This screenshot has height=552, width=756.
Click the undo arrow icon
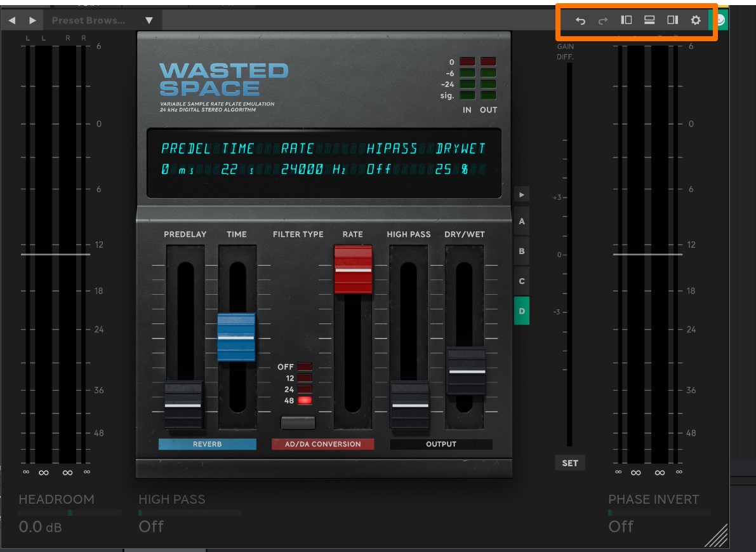(580, 20)
